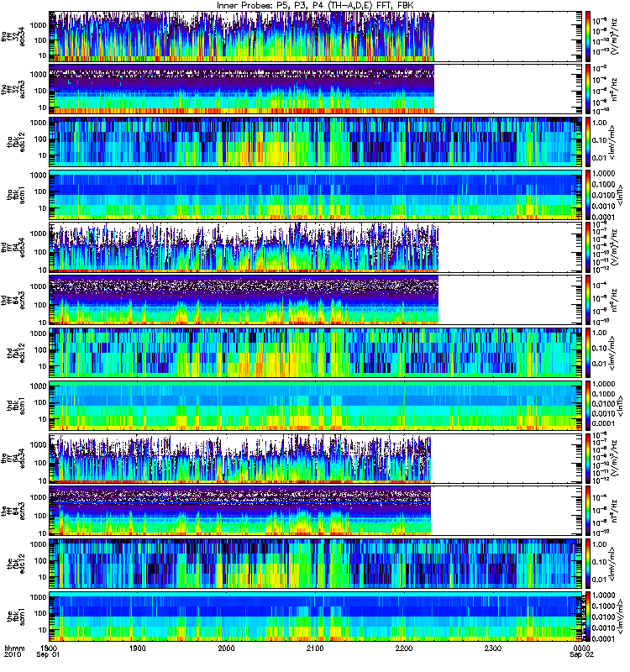Click the 0000 time axis label
630x672 pixels.
(x=581, y=648)
